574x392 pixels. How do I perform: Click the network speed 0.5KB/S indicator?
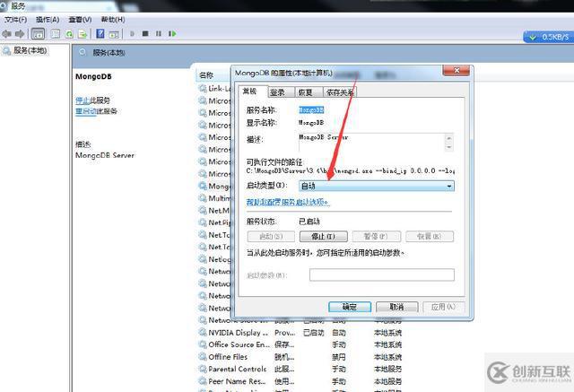548,37
